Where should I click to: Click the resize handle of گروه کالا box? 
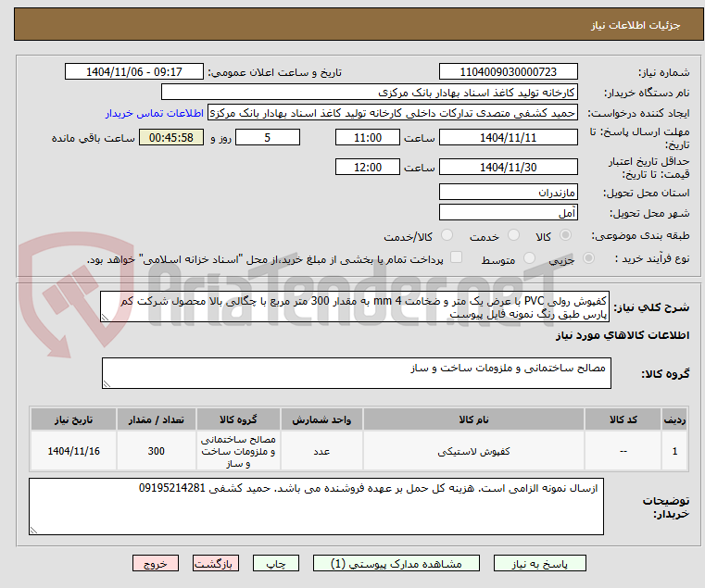107,384
